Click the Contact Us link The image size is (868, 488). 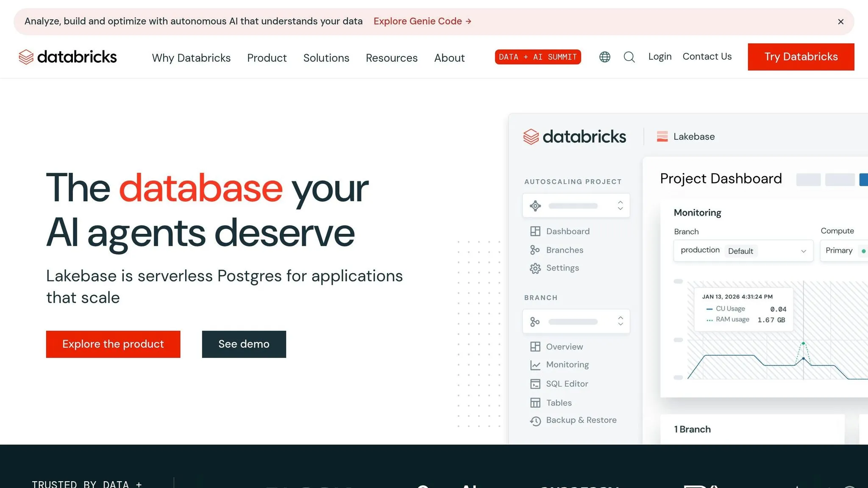click(x=707, y=56)
